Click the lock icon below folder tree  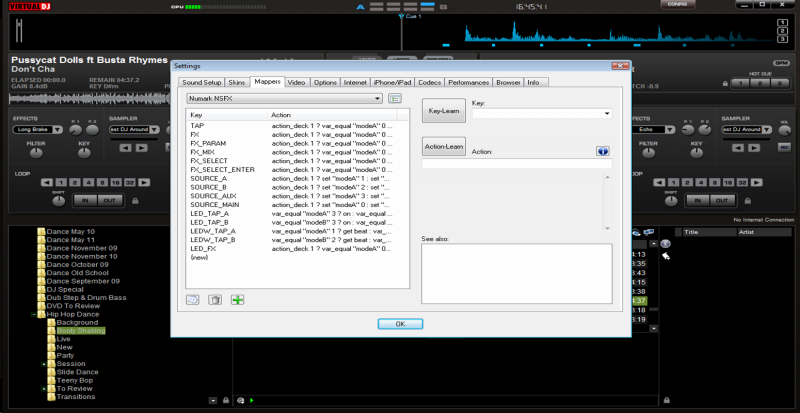(226, 401)
